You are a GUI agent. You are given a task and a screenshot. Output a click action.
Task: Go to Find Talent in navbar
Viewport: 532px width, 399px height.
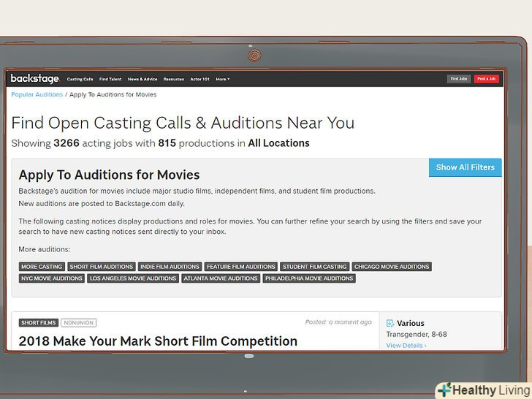coord(110,79)
